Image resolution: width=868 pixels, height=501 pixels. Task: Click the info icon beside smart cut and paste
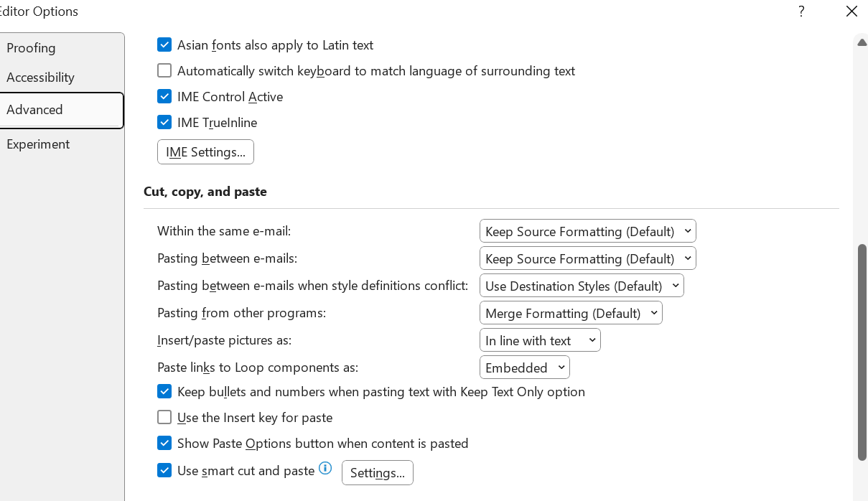325,468
